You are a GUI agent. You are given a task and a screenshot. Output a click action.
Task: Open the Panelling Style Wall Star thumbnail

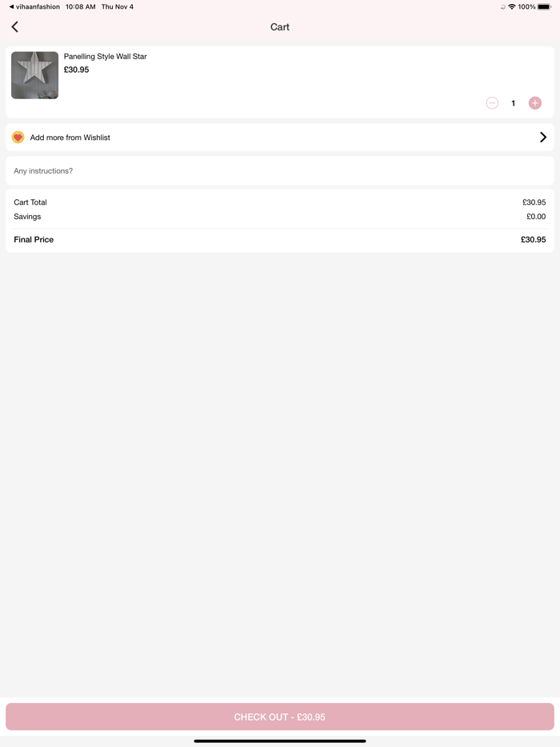(35, 75)
